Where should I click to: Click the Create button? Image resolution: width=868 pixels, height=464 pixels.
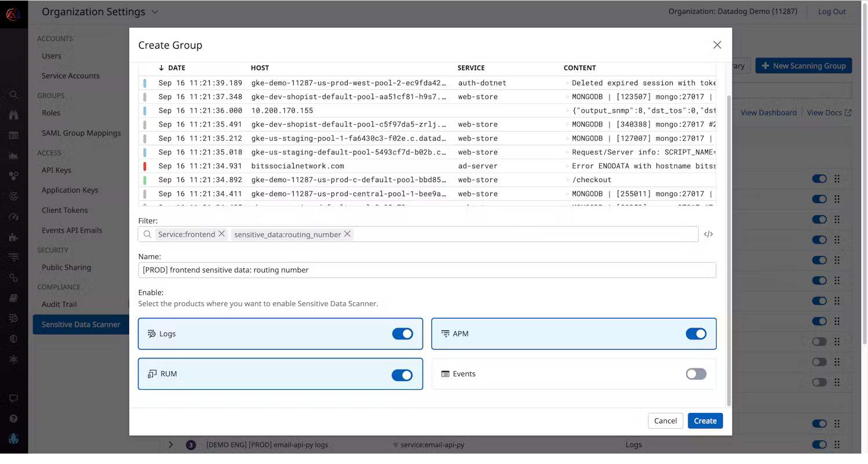705,420
